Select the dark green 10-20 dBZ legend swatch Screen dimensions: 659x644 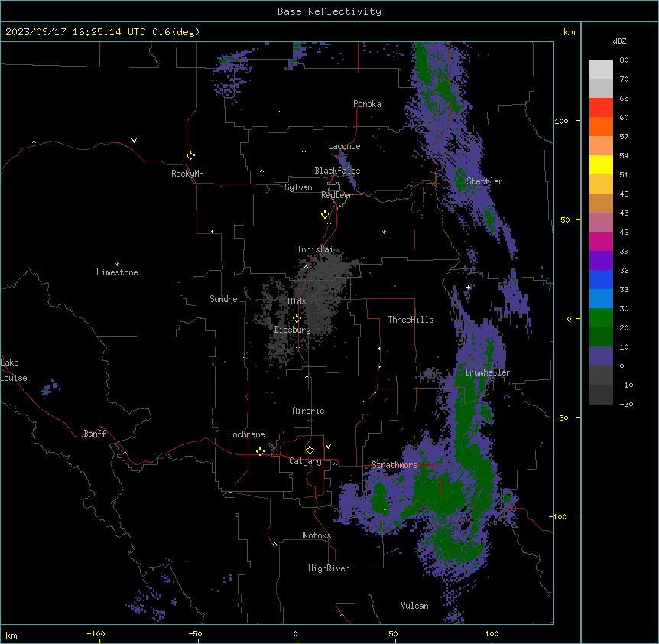click(x=601, y=337)
